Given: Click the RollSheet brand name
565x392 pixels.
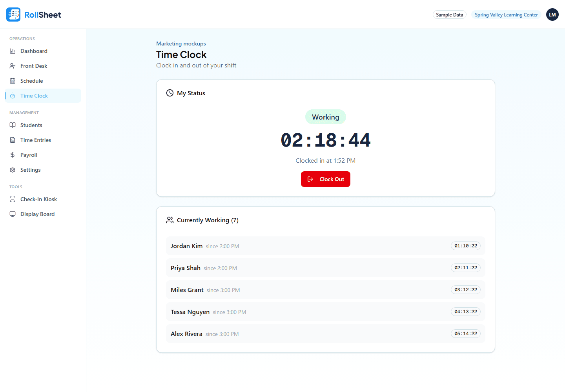Looking at the screenshot, I should [x=43, y=15].
